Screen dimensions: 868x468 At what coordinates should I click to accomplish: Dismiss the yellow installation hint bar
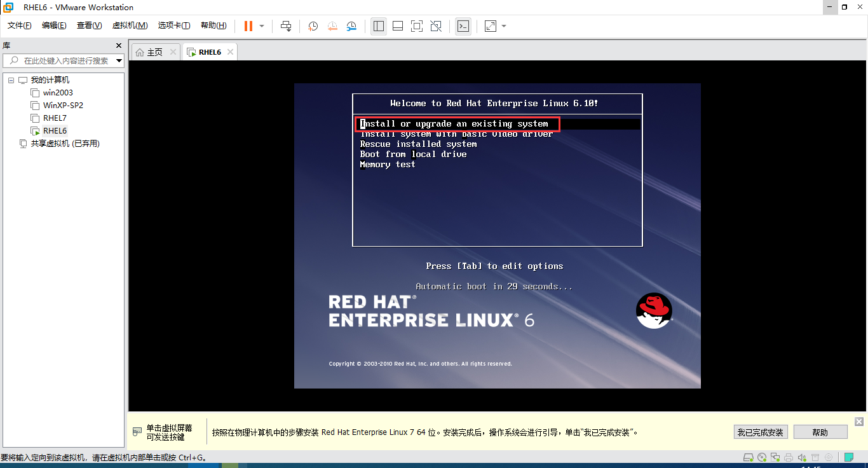(x=859, y=422)
